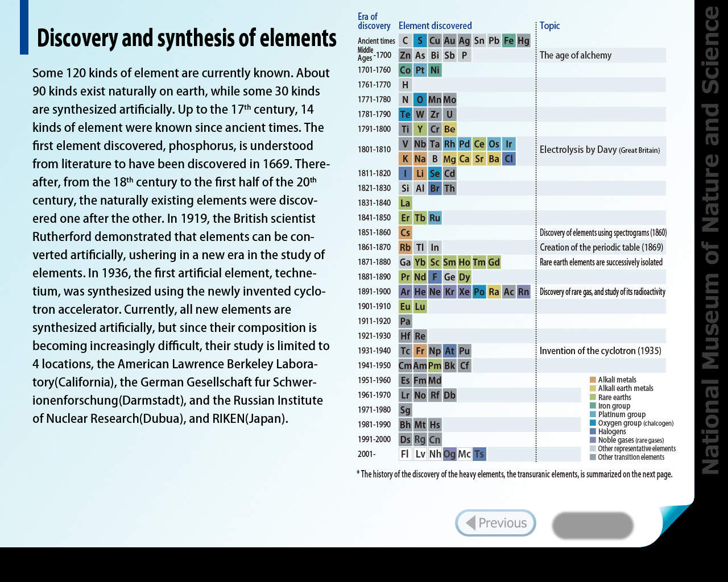Click the Sg element cell
This screenshot has width=728, height=582.
405,410
